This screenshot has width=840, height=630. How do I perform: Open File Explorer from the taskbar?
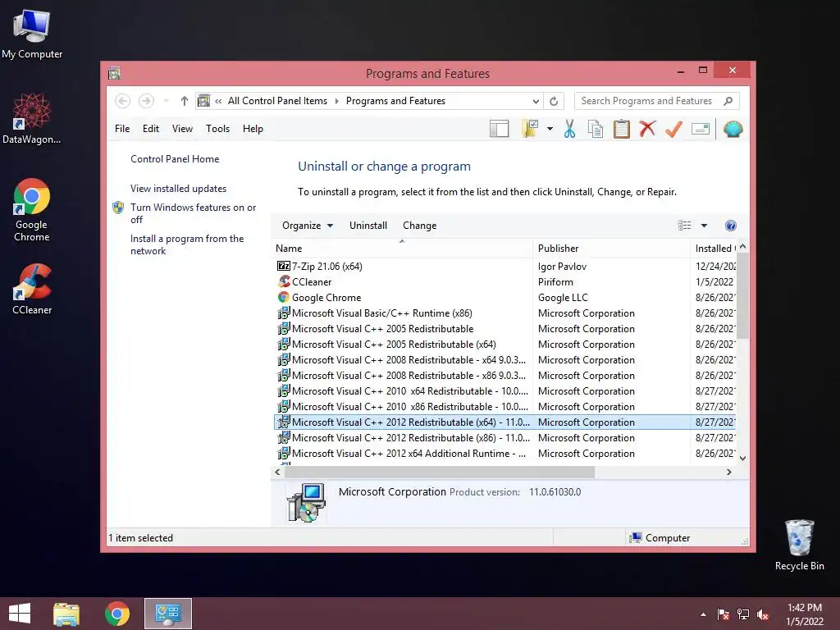pos(66,614)
